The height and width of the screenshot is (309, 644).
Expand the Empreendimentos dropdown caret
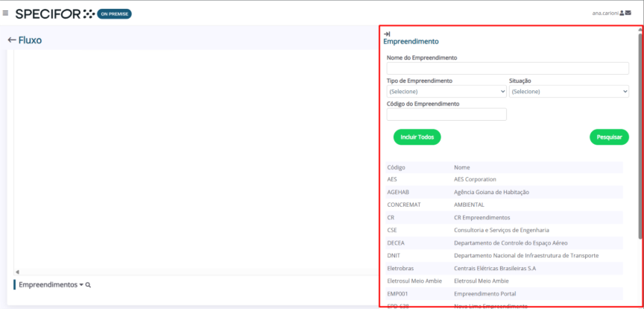point(81,284)
